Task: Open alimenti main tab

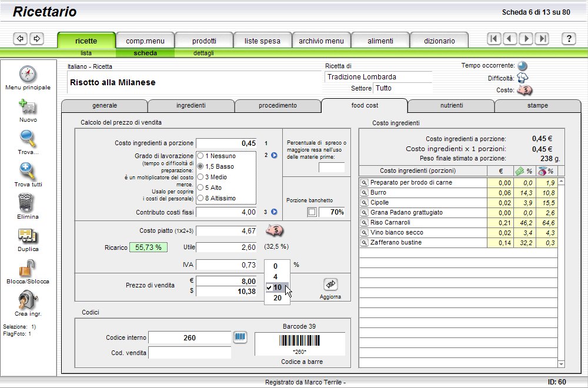Action: (380, 41)
